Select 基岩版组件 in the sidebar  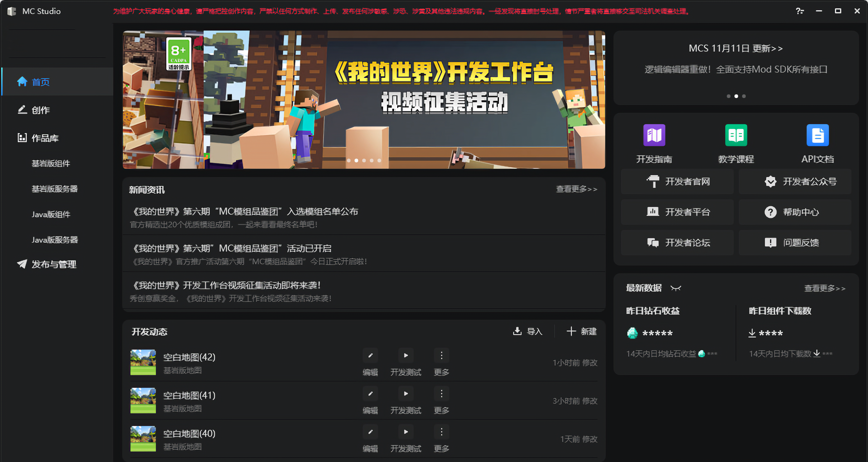(51, 164)
